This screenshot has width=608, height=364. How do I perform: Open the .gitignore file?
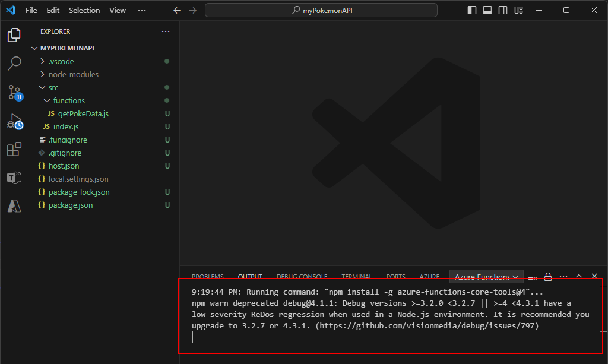(x=104, y=153)
